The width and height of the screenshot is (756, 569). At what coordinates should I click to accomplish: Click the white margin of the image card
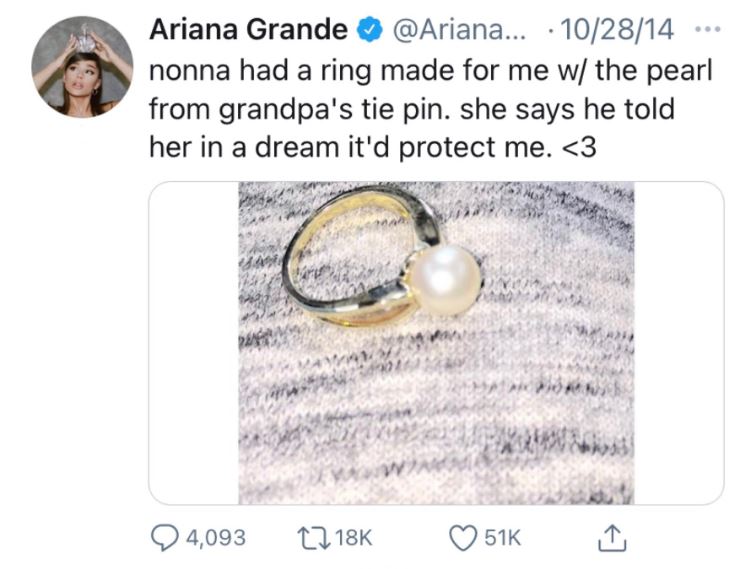[194, 343]
